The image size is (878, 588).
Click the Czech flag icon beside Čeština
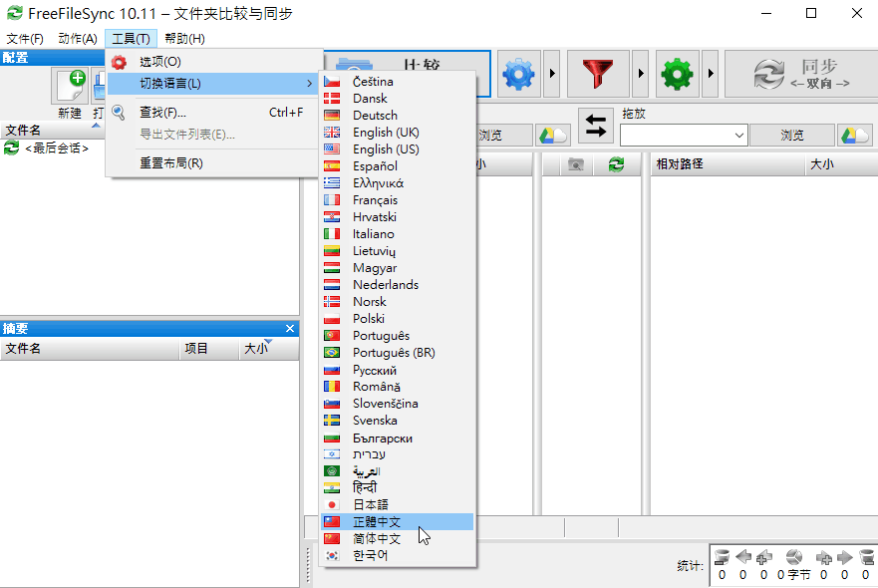pyautogui.click(x=332, y=82)
